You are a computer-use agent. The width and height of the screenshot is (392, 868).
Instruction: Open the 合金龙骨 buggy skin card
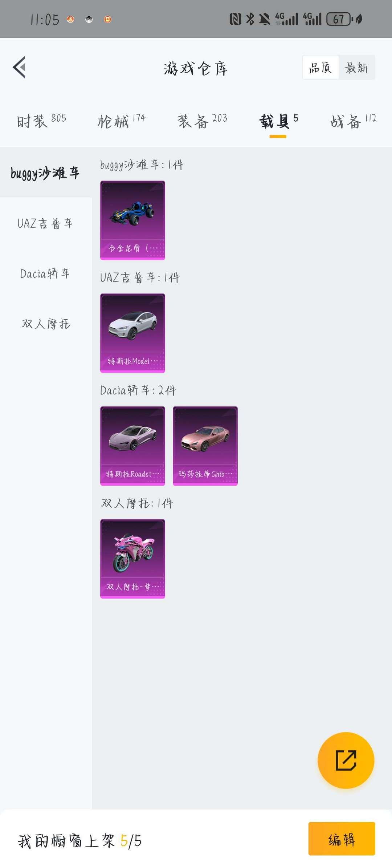click(132, 220)
